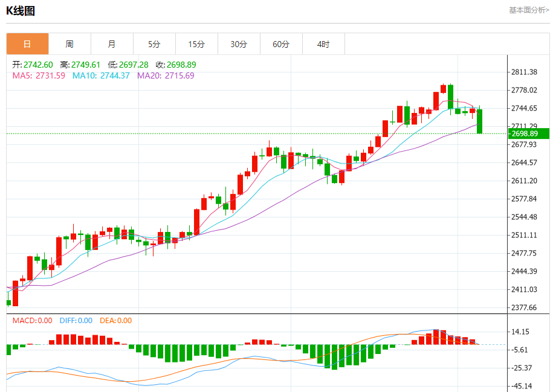Switch to the 周 weekly tab
This screenshot has height=392, width=553.
click(70, 44)
